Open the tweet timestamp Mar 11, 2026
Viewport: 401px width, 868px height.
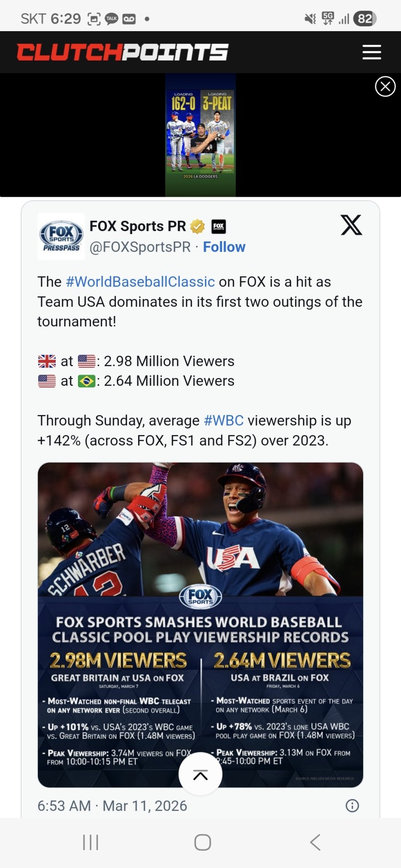click(112, 806)
